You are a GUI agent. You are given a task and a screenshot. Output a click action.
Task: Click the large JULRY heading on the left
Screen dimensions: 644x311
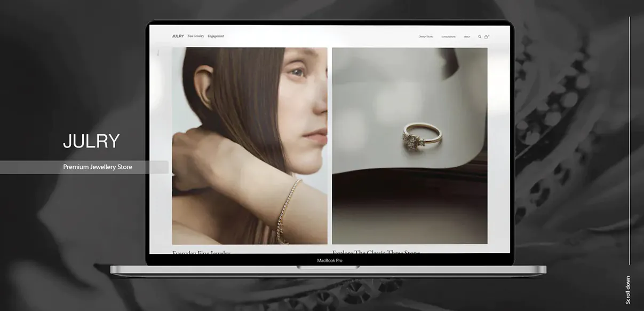92,141
